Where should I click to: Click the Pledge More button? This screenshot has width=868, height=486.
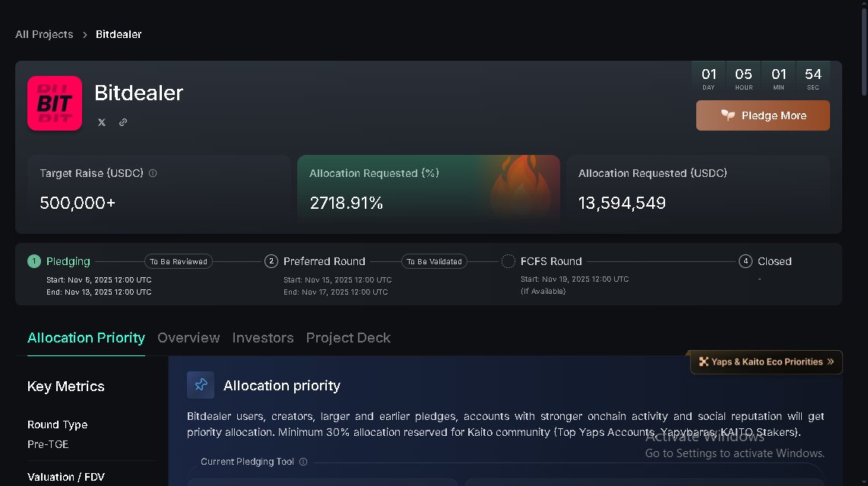(763, 115)
